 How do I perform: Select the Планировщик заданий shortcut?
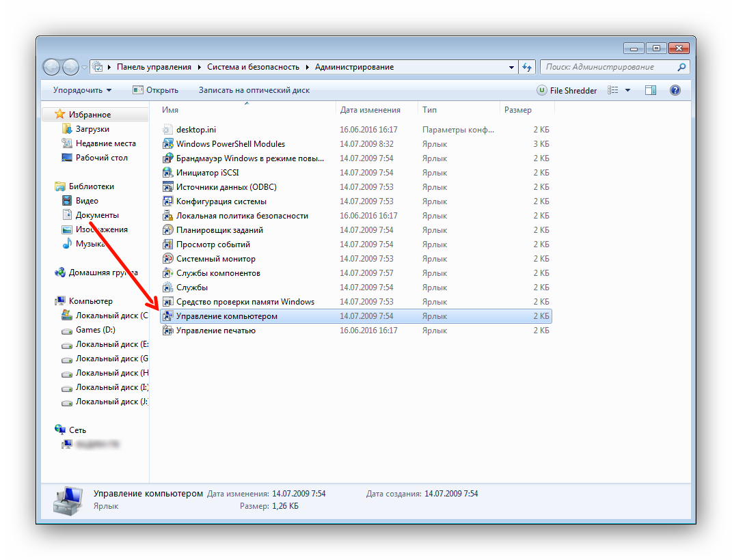(219, 230)
